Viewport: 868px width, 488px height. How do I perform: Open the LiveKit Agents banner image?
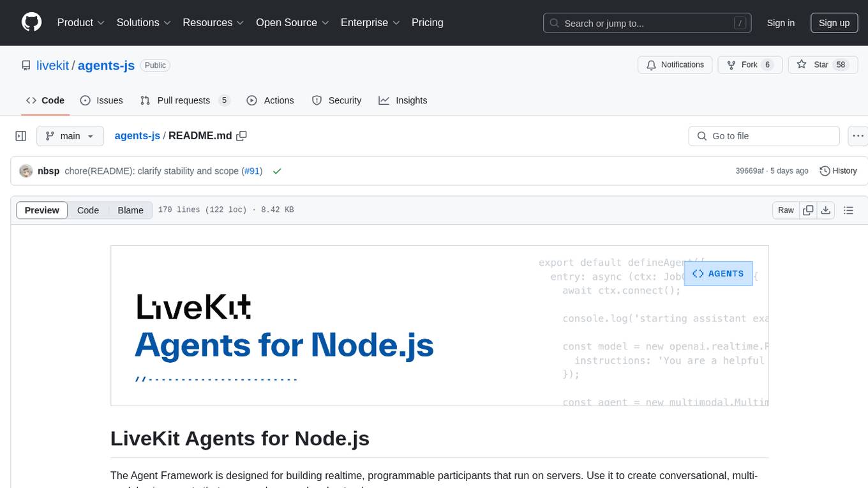(440, 326)
